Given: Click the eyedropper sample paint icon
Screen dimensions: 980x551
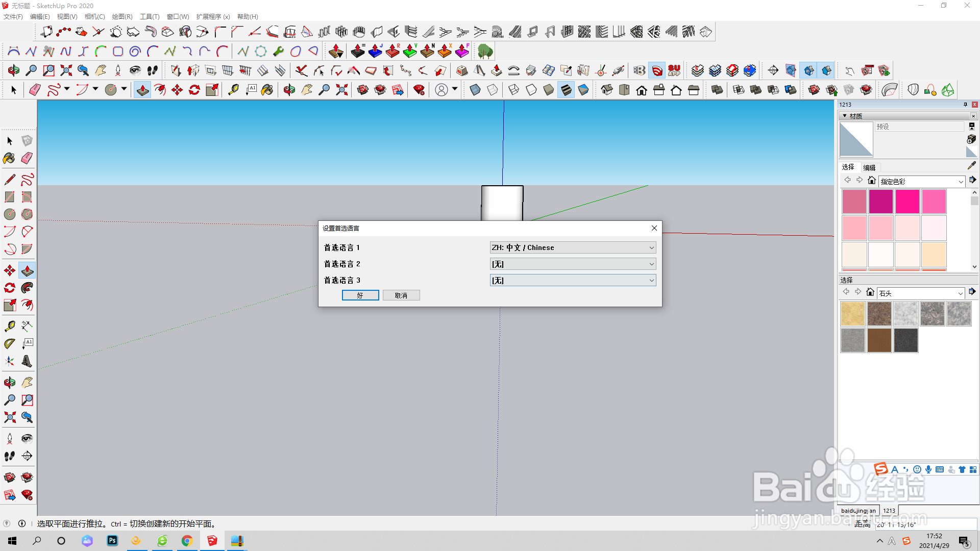Looking at the screenshot, I should tap(971, 166).
